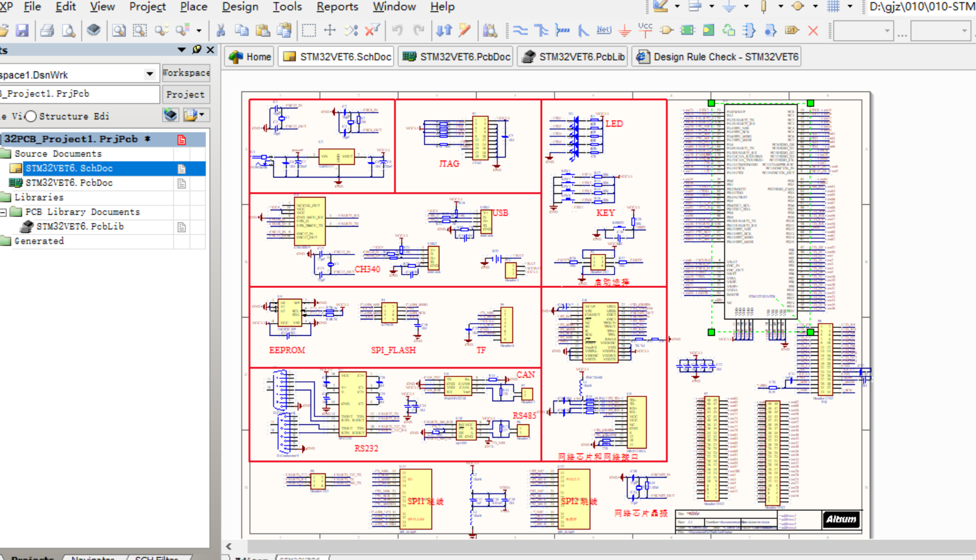Open the Place menu

(x=193, y=7)
